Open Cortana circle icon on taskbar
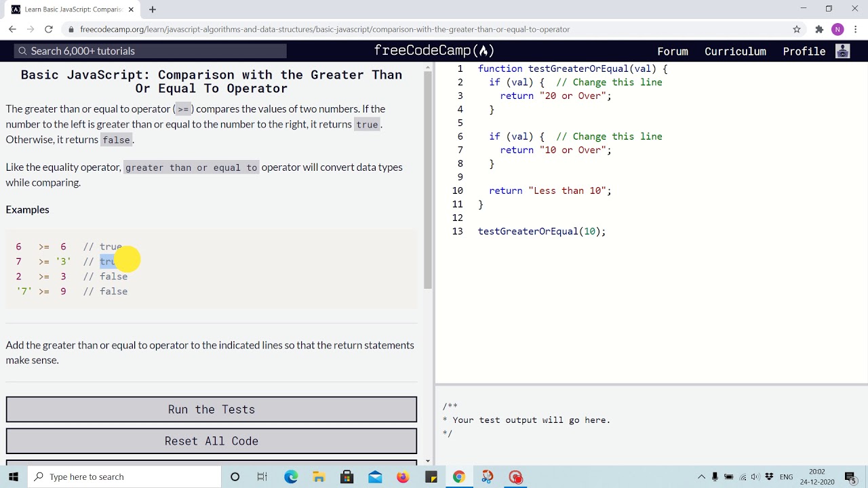This screenshot has height=488, width=868. pos(235,476)
